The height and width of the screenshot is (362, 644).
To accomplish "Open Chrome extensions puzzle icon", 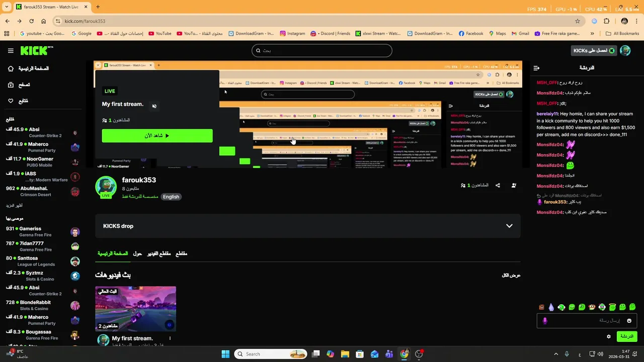I will tap(606, 21).
